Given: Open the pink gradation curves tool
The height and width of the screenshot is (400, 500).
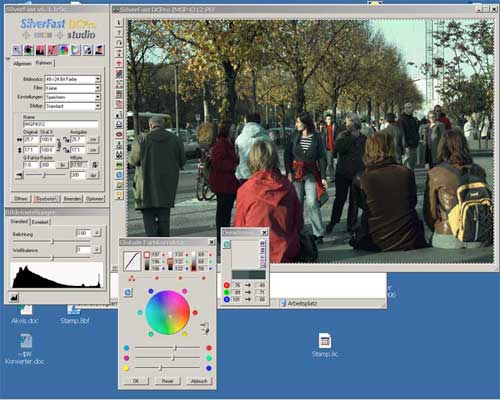Looking at the screenshot, I should point(52,50).
